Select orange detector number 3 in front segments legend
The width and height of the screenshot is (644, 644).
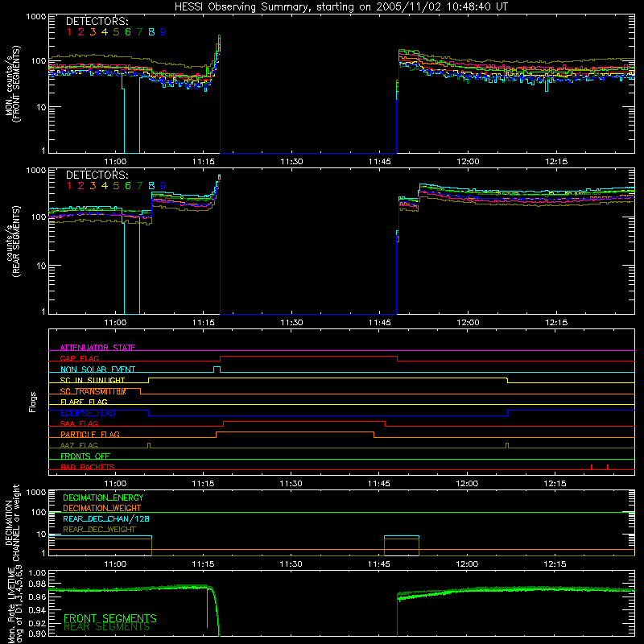tap(93, 32)
